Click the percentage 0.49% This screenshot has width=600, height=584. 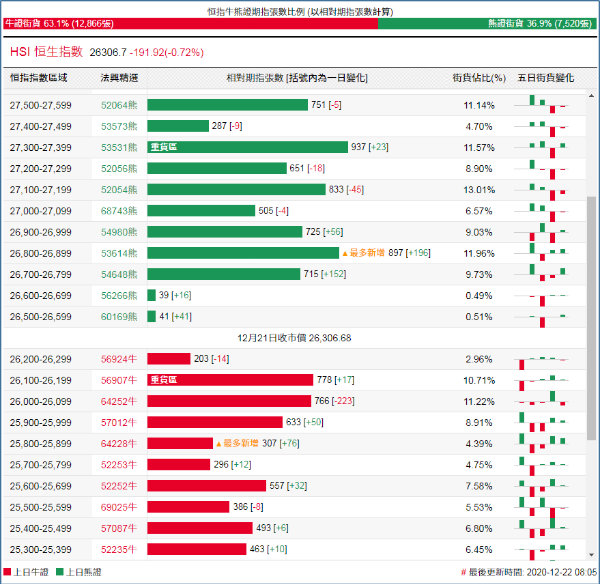(x=479, y=295)
